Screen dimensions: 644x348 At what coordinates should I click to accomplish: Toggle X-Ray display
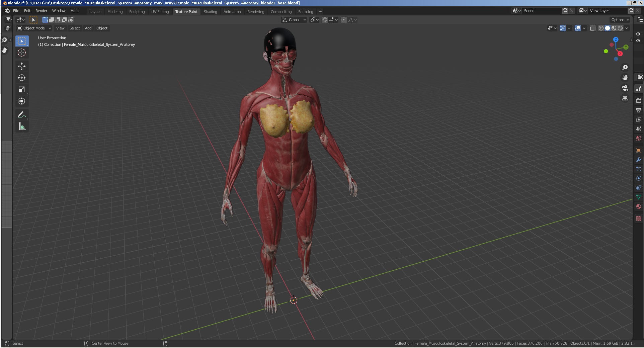point(593,28)
